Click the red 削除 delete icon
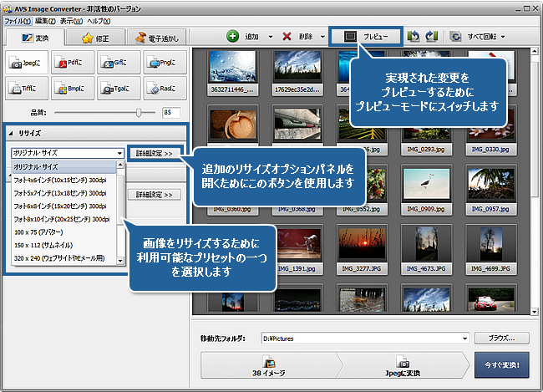Screen dimensions: 543x392 click(x=287, y=37)
